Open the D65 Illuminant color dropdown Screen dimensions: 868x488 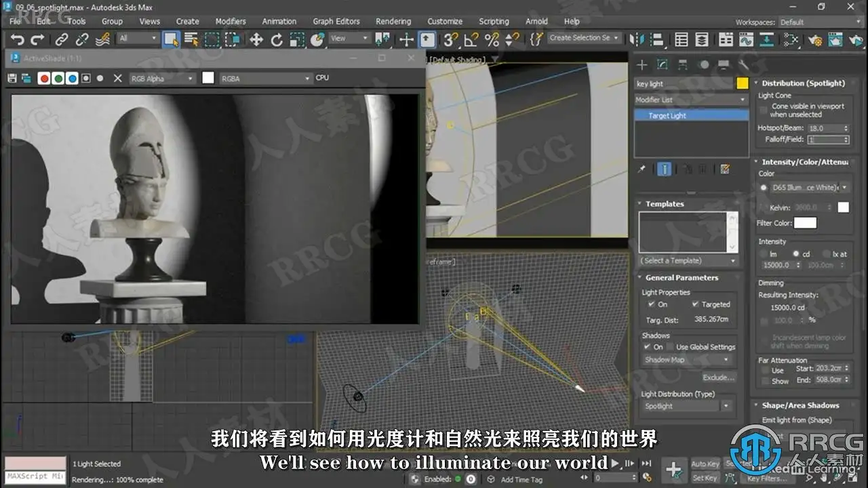pos(809,188)
